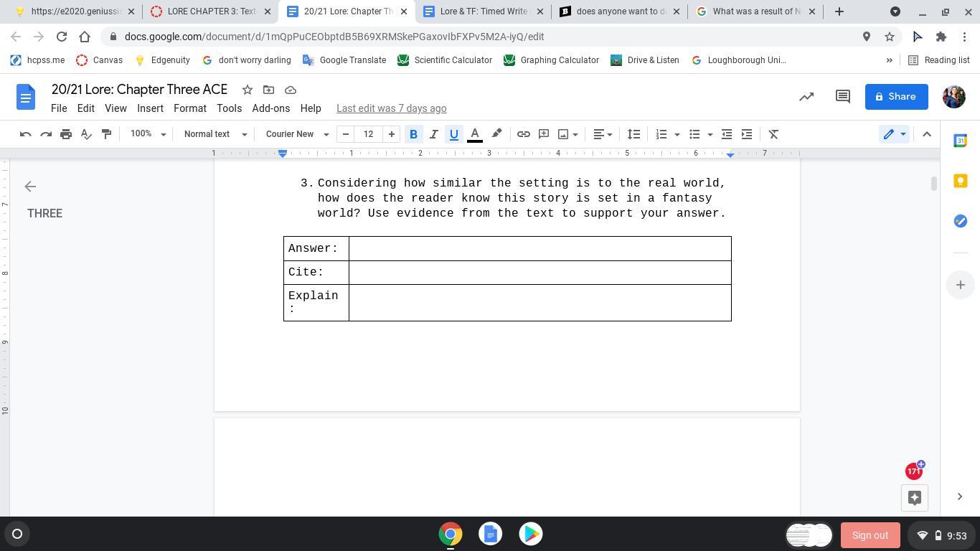The width and height of the screenshot is (980, 551).
Task: Click the Print icon in toolbar
Action: (66, 134)
